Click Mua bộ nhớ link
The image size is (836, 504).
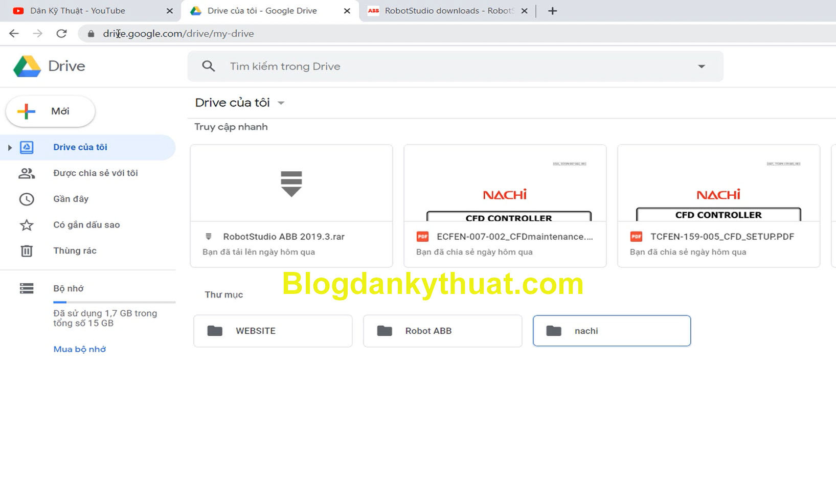point(80,349)
